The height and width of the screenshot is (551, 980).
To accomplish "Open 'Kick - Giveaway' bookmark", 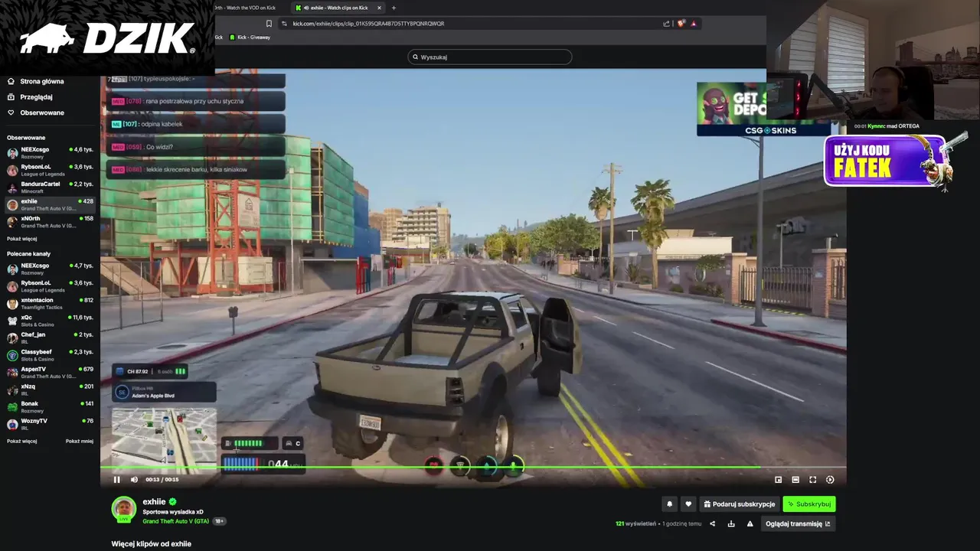I will click(x=250, y=37).
